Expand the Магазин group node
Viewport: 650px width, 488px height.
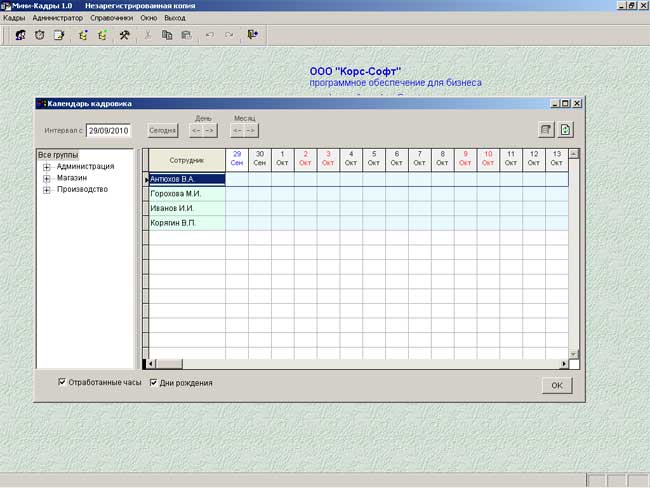point(47,179)
